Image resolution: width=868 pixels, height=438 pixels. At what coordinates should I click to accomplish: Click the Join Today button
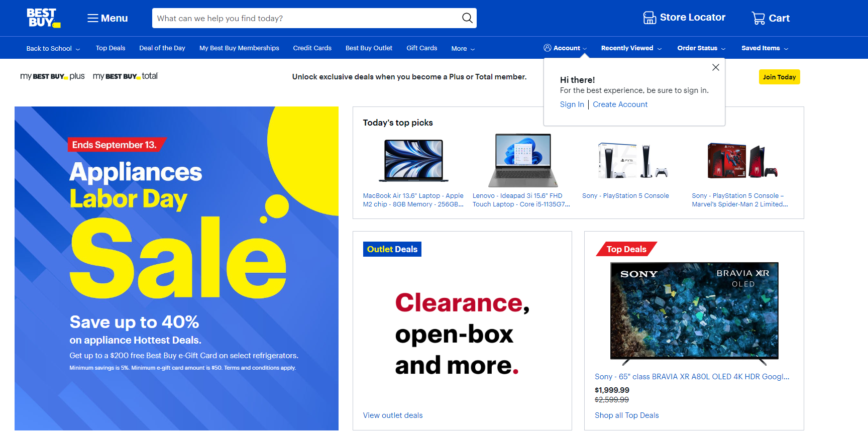779,77
